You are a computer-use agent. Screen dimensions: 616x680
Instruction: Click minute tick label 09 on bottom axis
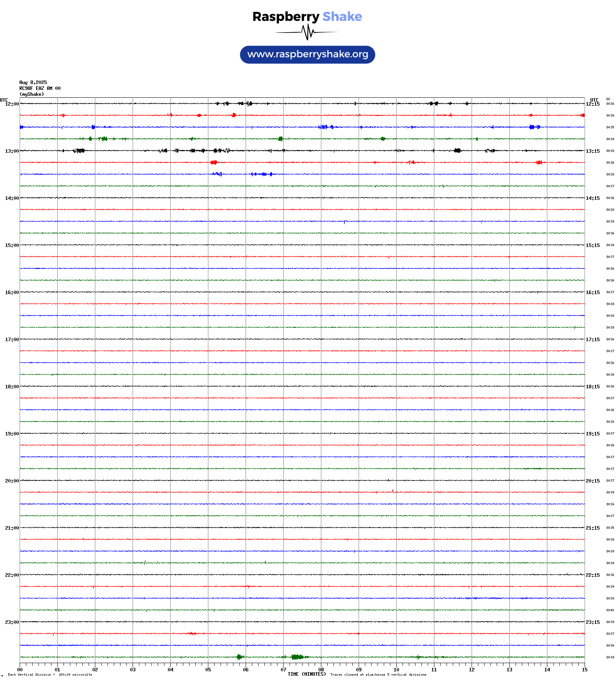[359, 670]
